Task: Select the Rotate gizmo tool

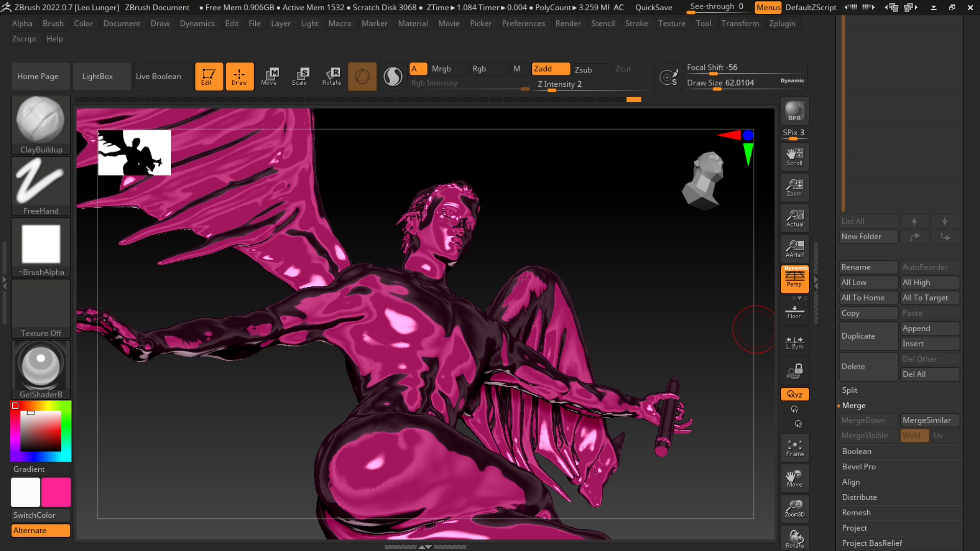Action: [331, 76]
